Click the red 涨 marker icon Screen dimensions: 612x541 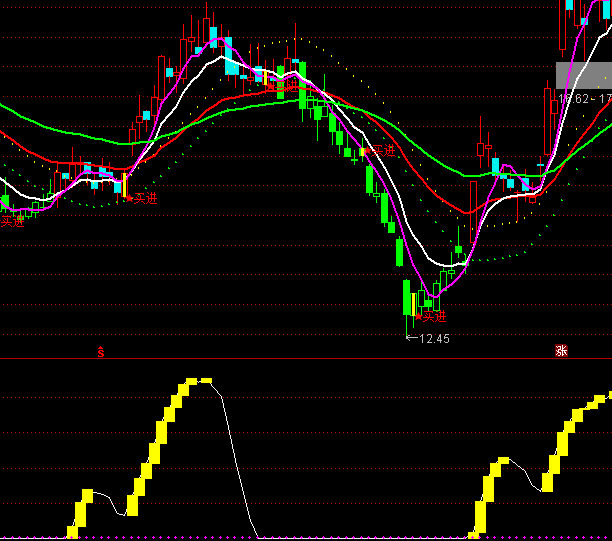click(x=561, y=351)
